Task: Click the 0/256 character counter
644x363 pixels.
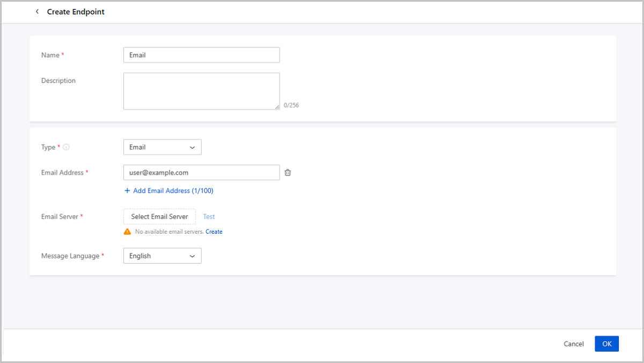Action: pos(291,105)
